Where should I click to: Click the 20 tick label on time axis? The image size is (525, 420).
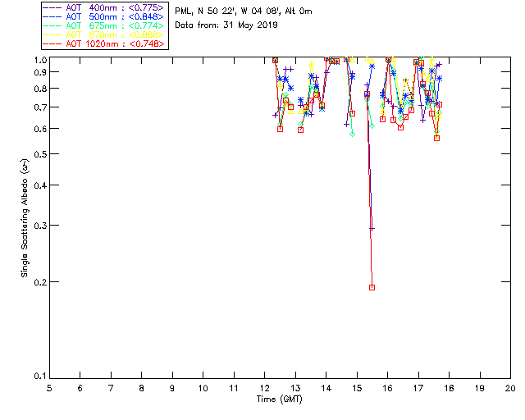click(x=510, y=388)
